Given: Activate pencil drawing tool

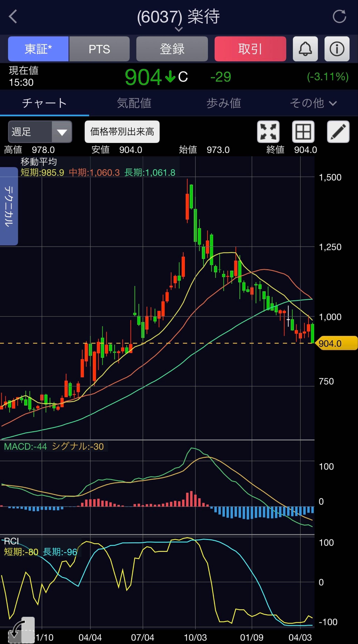Looking at the screenshot, I should 338,132.
